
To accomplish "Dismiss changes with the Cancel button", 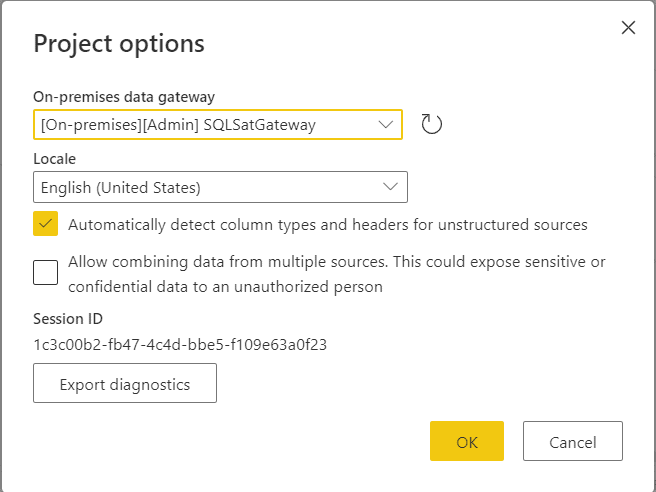I will tap(573, 441).
